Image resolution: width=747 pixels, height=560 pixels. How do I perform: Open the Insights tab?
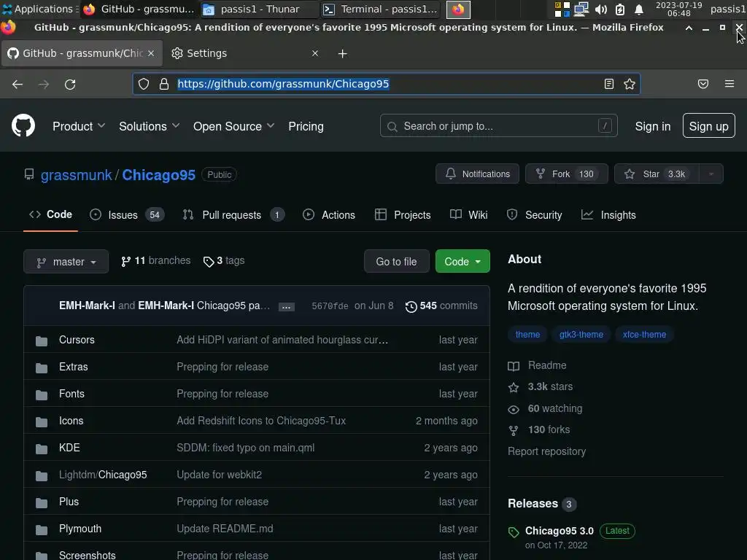pos(608,215)
